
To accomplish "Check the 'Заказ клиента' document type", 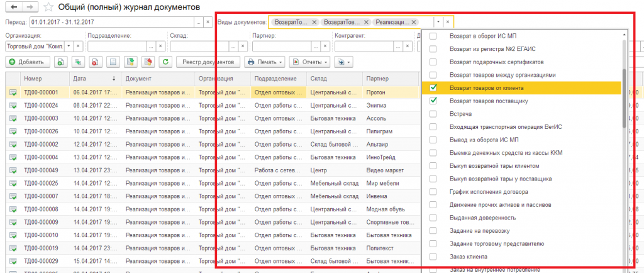I will coord(433,257).
